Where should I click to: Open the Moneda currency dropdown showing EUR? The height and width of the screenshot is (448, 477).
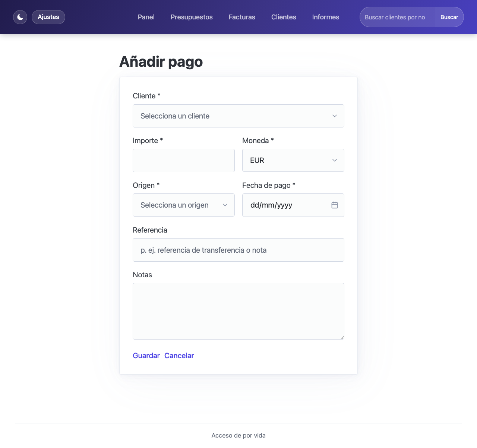pyautogui.click(x=293, y=160)
